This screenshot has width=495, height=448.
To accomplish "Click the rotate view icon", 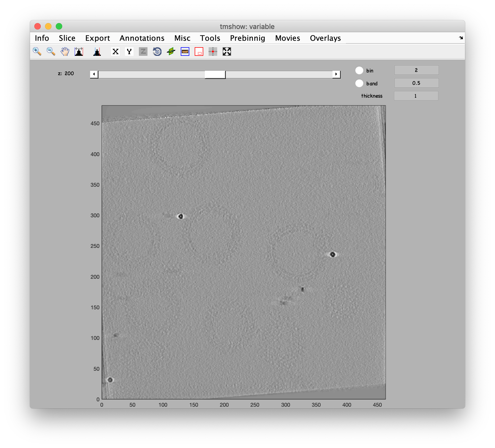I will pos(157,52).
